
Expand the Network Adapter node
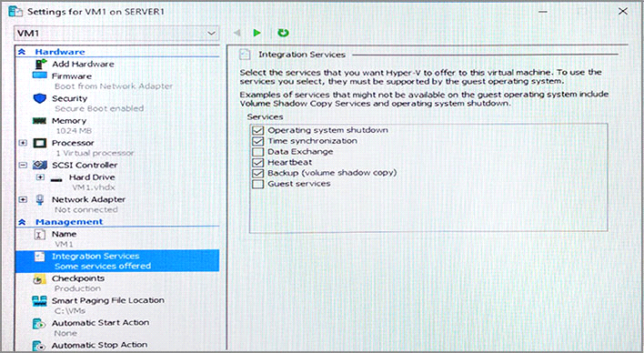tap(23, 199)
